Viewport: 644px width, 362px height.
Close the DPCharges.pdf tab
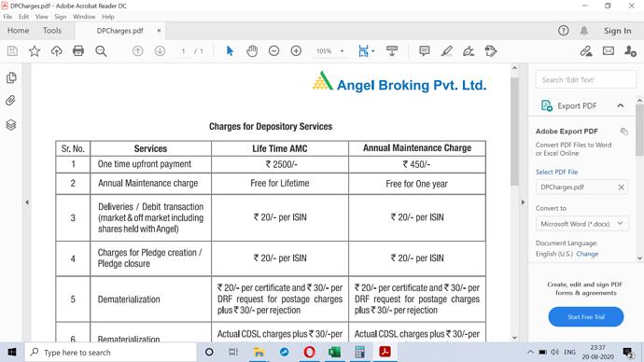pyautogui.click(x=159, y=31)
